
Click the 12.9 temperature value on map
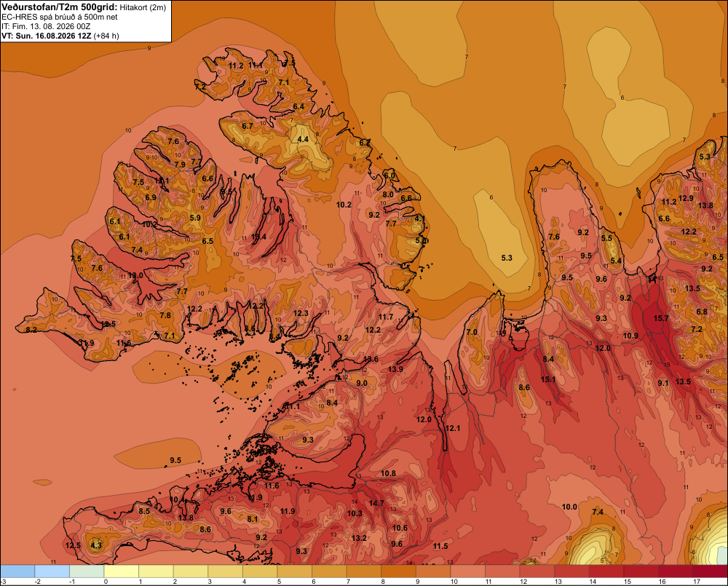686,198
